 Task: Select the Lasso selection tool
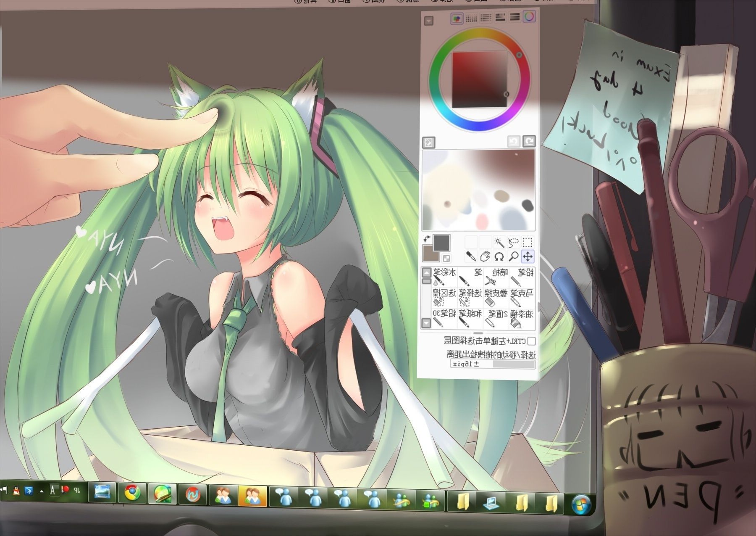point(513,242)
